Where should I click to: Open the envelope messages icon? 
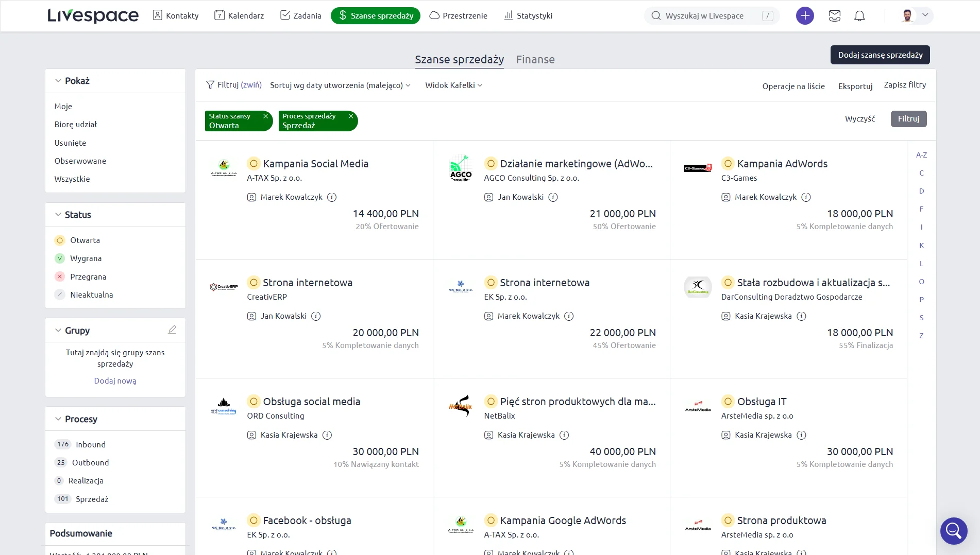tap(835, 16)
